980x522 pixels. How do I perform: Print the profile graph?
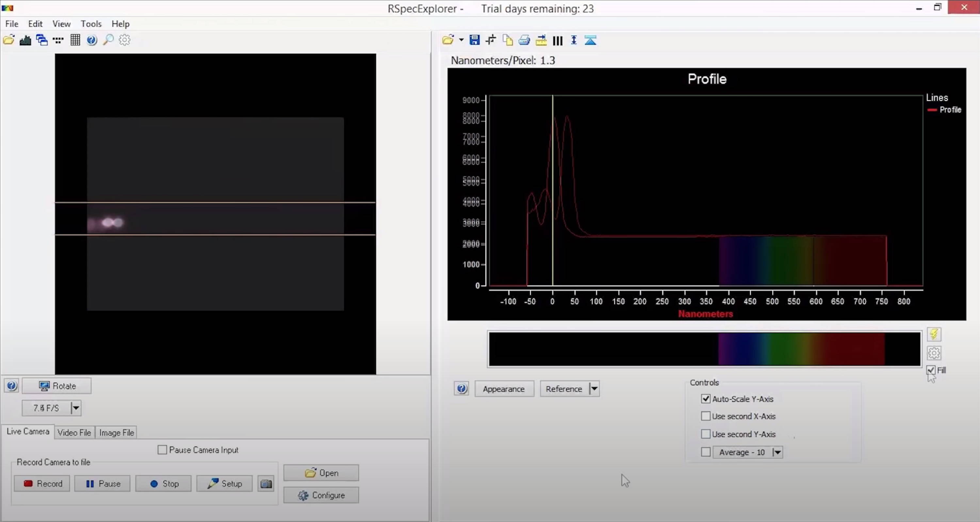point(524,40)
